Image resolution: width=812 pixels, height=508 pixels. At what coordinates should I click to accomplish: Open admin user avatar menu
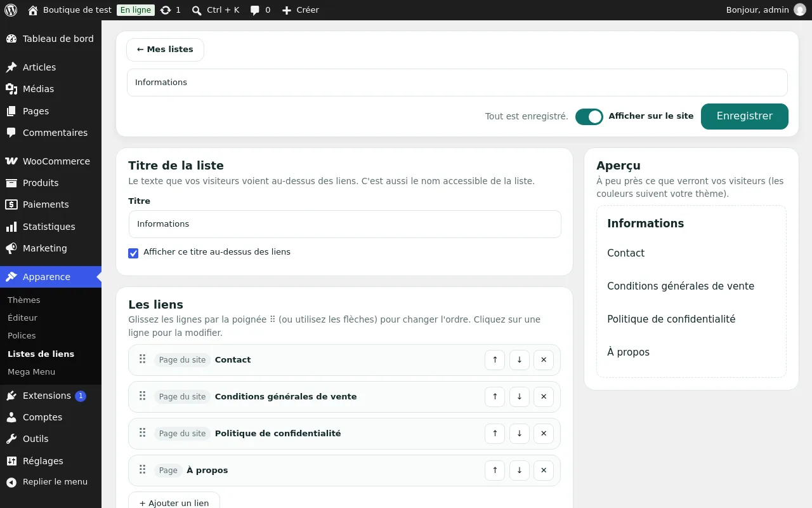(x=800, y=10)
